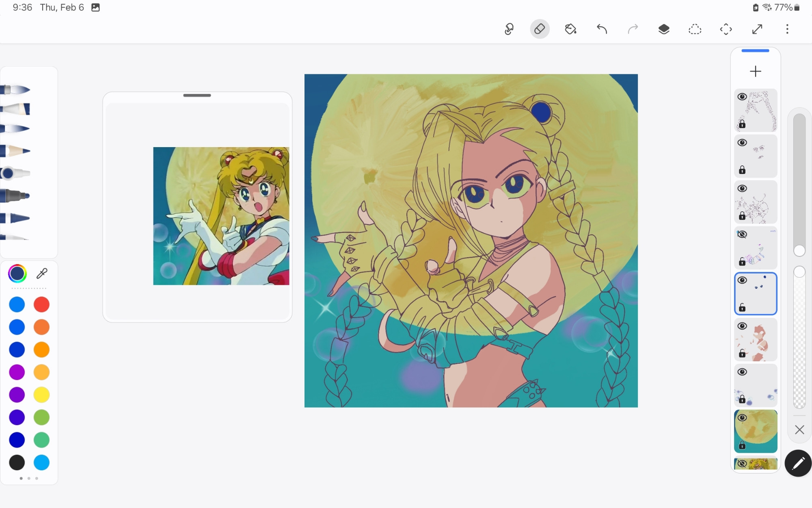Toggle finger drawing mode icon
This screenshot has width=812, height=508.
click(509, 29)
